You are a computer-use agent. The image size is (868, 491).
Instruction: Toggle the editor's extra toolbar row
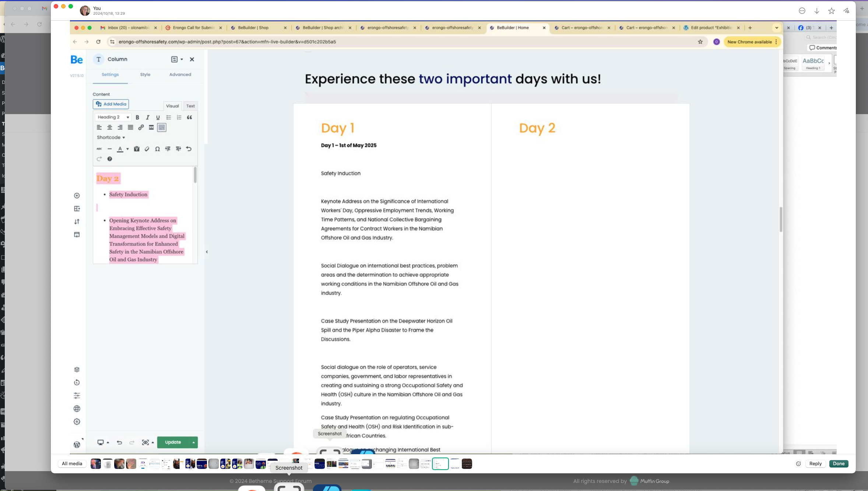(162, 127)
